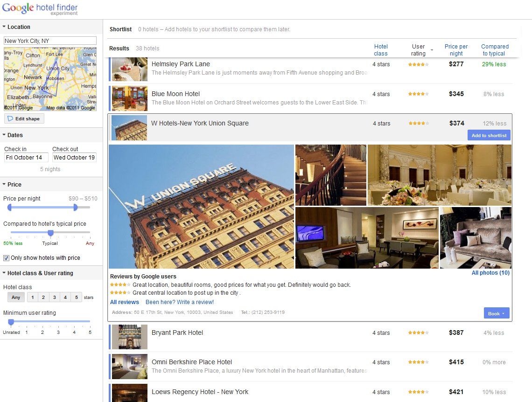Click the Google hotel finder logo
The width and height of the screenshot is (532, 402).
click(x=40, y=9)
